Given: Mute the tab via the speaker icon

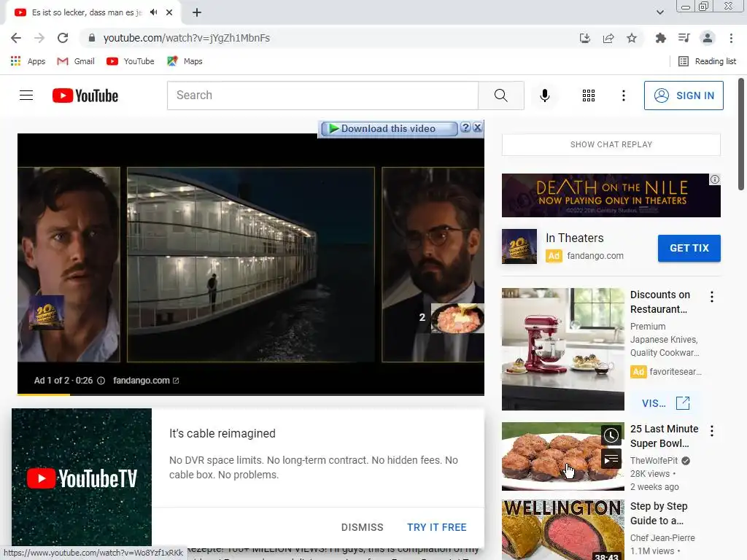Looking at the screenshot, I should click(153, 12).
